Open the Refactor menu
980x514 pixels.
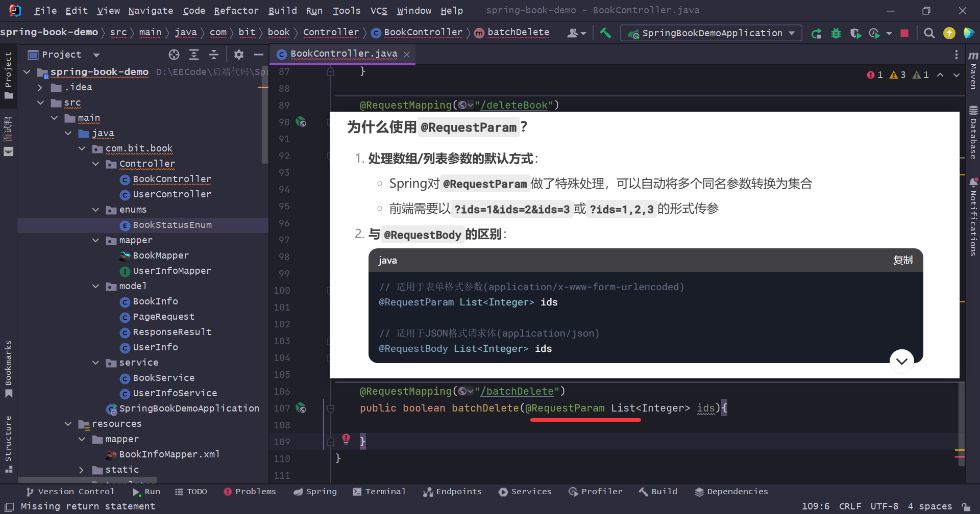236,10
